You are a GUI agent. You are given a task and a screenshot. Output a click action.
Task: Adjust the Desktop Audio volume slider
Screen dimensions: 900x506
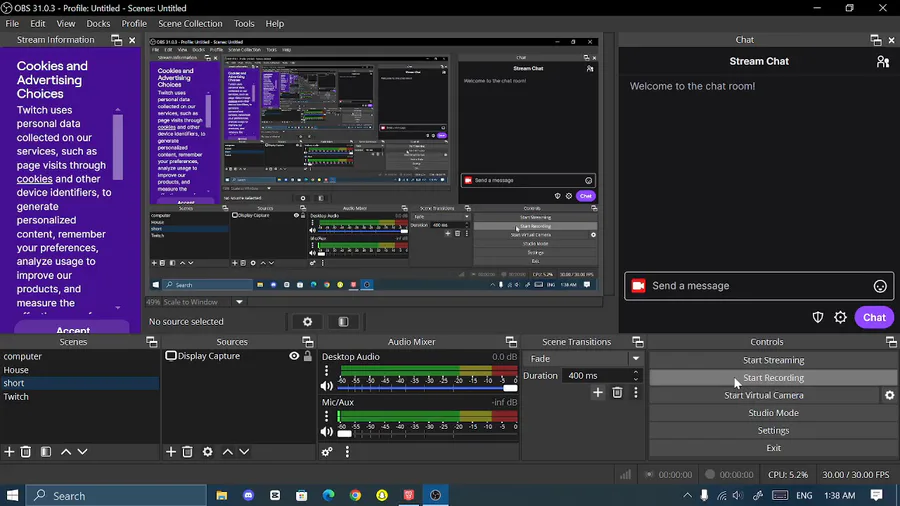tap(427, 387)
